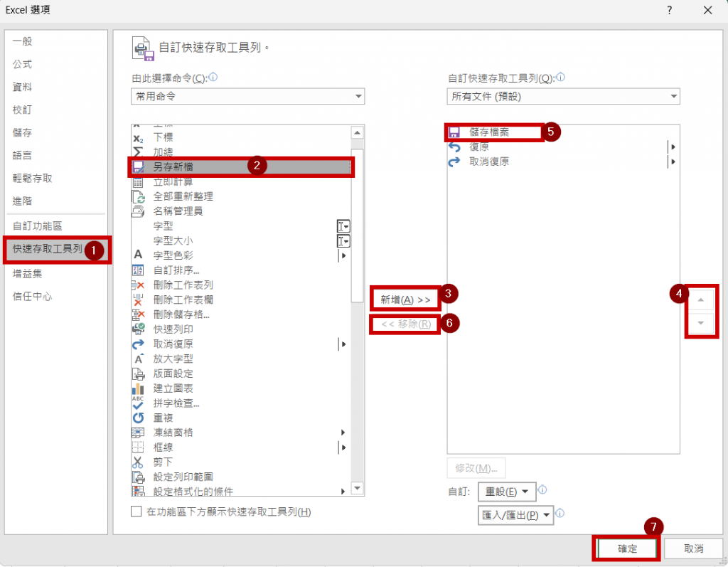Screen dimensions: 728x567
Task: Click the 自訂排序 sort icon
Action: pyautogui.click(x=138, y=270)
